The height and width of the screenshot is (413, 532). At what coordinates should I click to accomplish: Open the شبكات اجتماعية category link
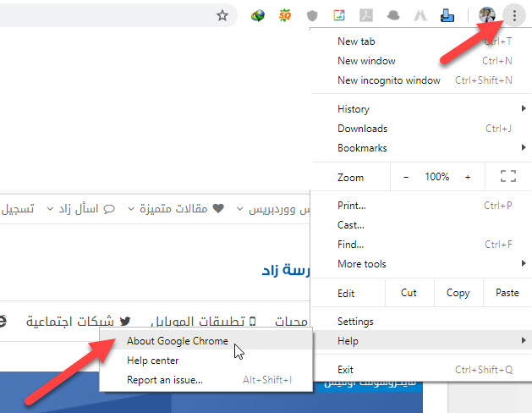(70, 321)
